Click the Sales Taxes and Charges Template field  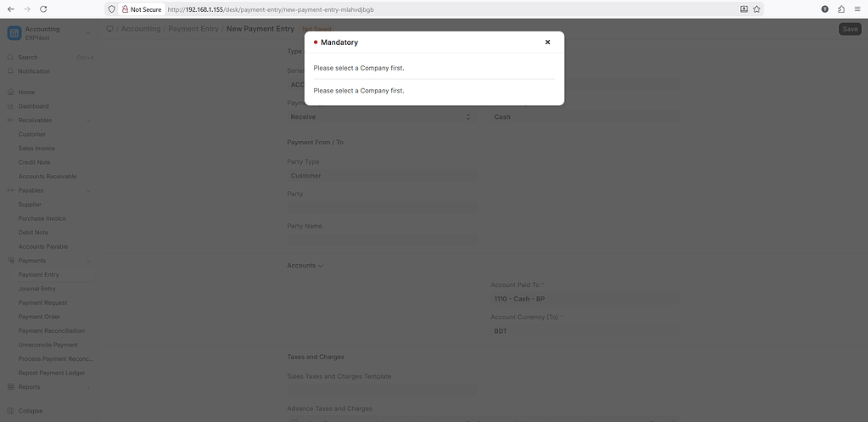tap(382, 390)
